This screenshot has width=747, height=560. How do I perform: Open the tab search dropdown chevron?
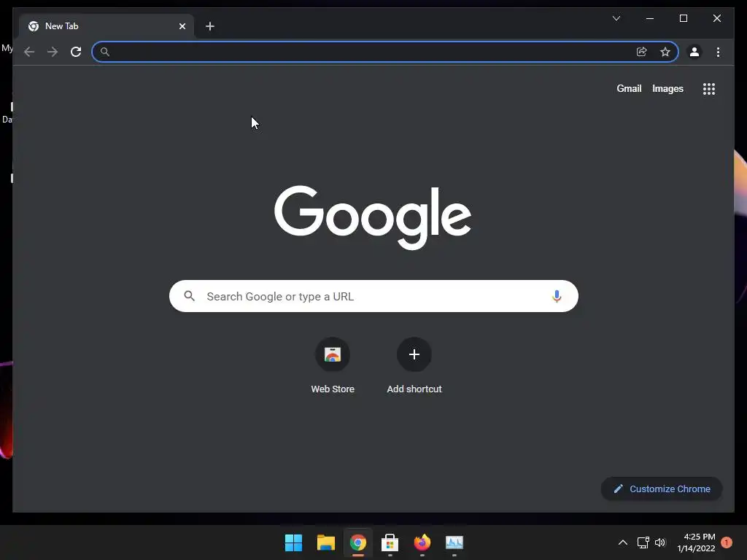point(616,18)
